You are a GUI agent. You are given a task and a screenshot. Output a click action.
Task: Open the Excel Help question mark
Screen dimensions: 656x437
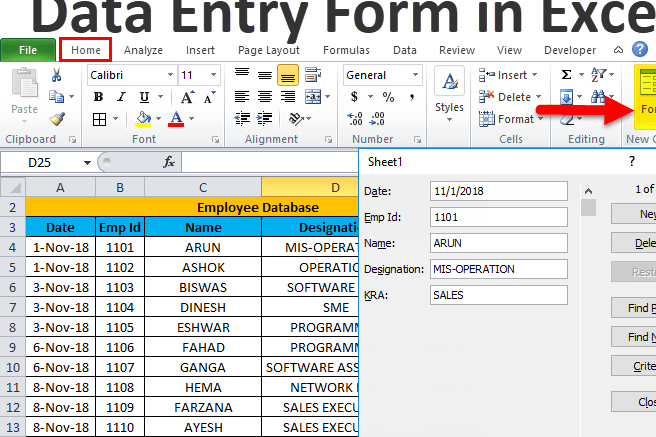(x=640, y=49)
